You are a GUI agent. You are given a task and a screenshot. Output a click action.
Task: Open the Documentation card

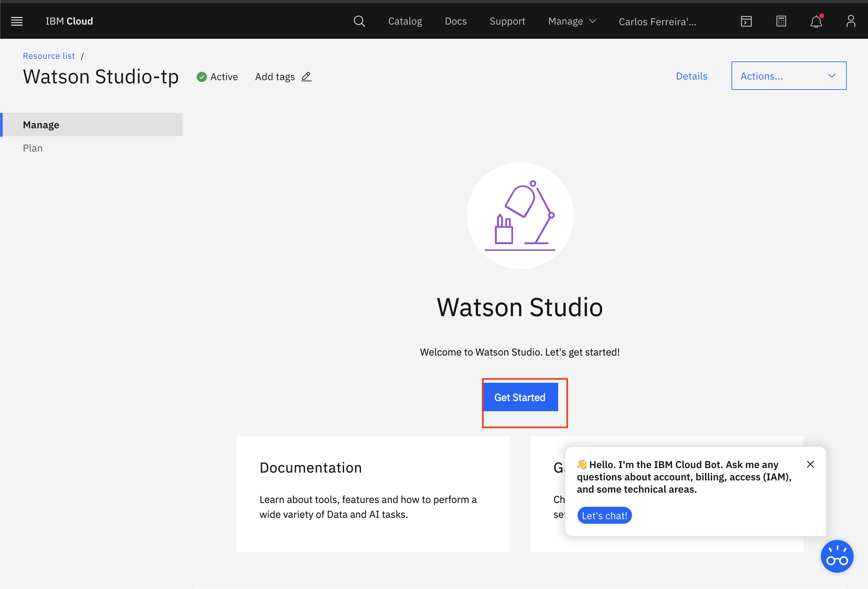[373, 494]
